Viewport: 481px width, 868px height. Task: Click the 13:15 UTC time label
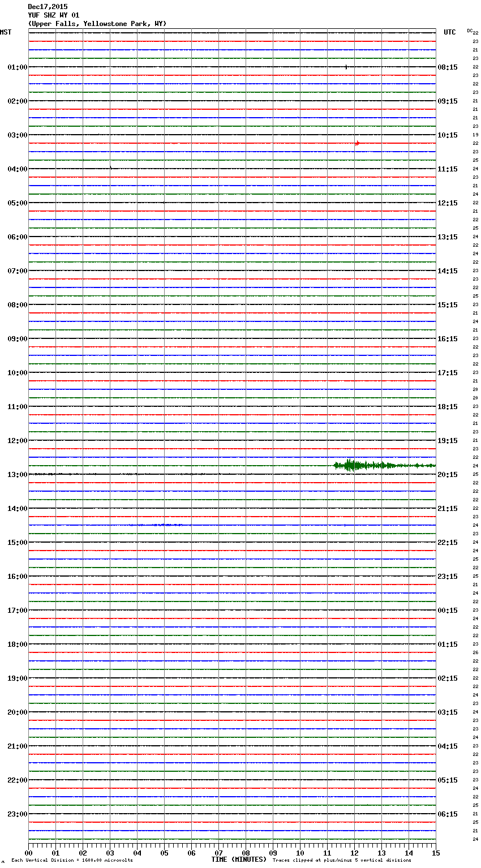point(448,237)
